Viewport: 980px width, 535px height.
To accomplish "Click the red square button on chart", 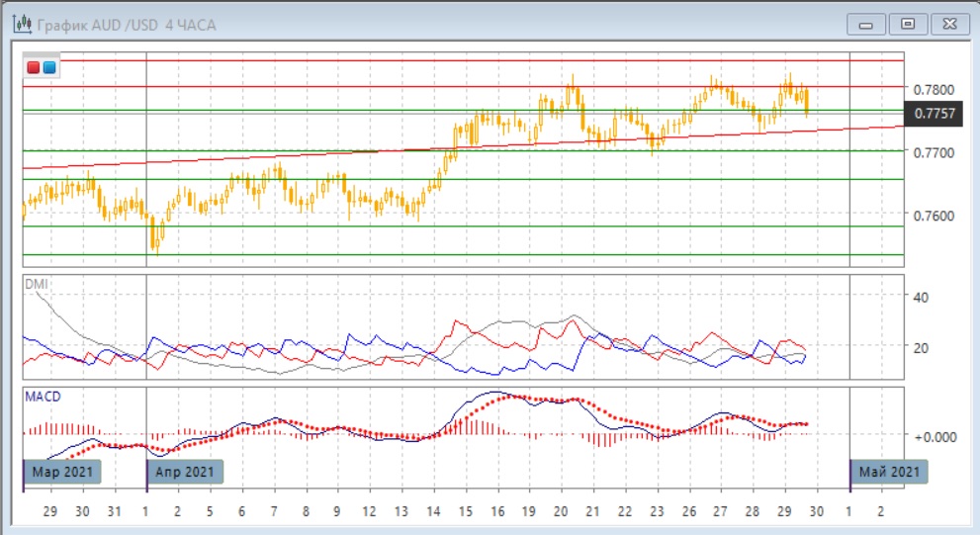I will [x=33, y=67].
